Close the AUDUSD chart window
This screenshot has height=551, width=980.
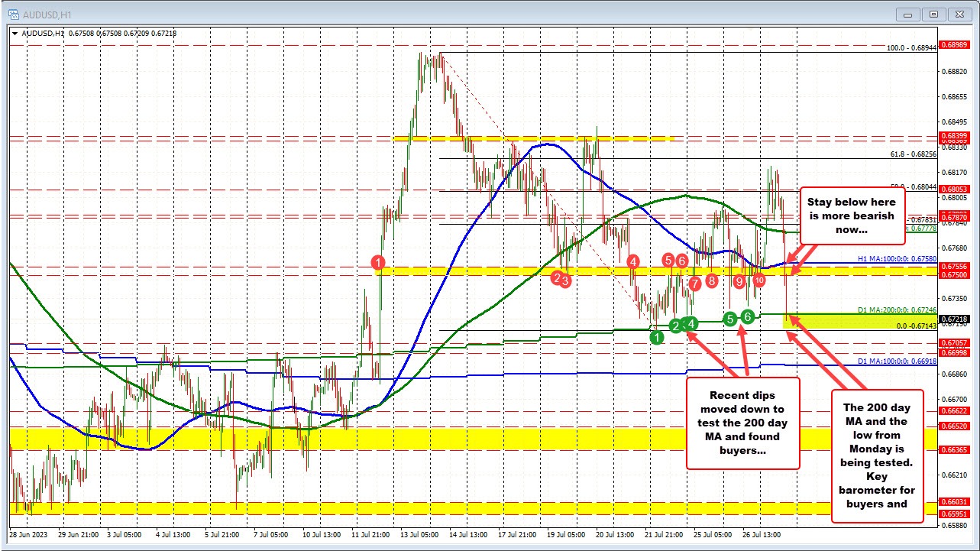point(958,14)
